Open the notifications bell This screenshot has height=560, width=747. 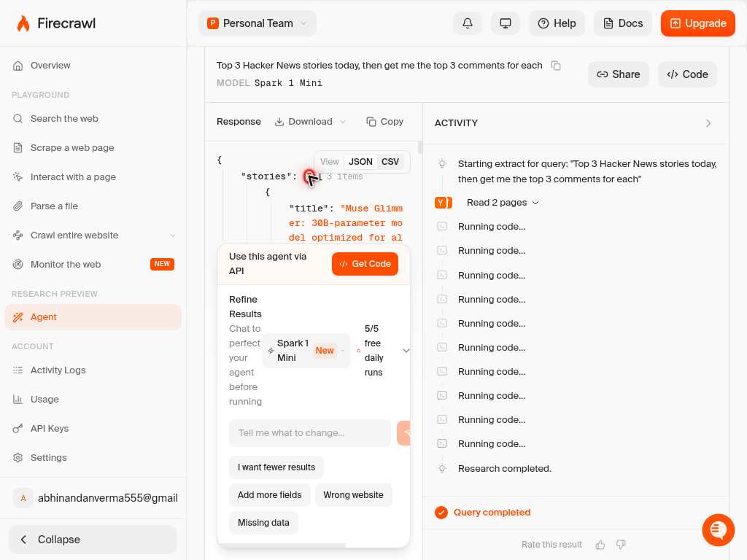(x=468, y=23)
